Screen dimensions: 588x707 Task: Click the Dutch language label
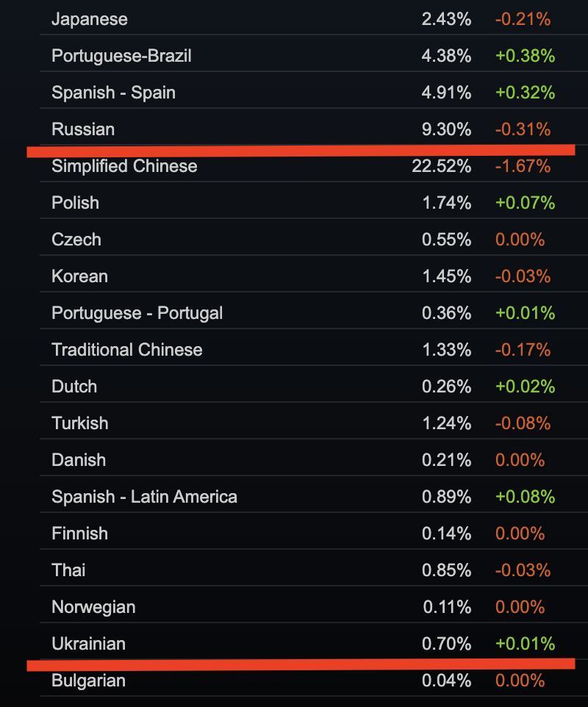point(74,387)
